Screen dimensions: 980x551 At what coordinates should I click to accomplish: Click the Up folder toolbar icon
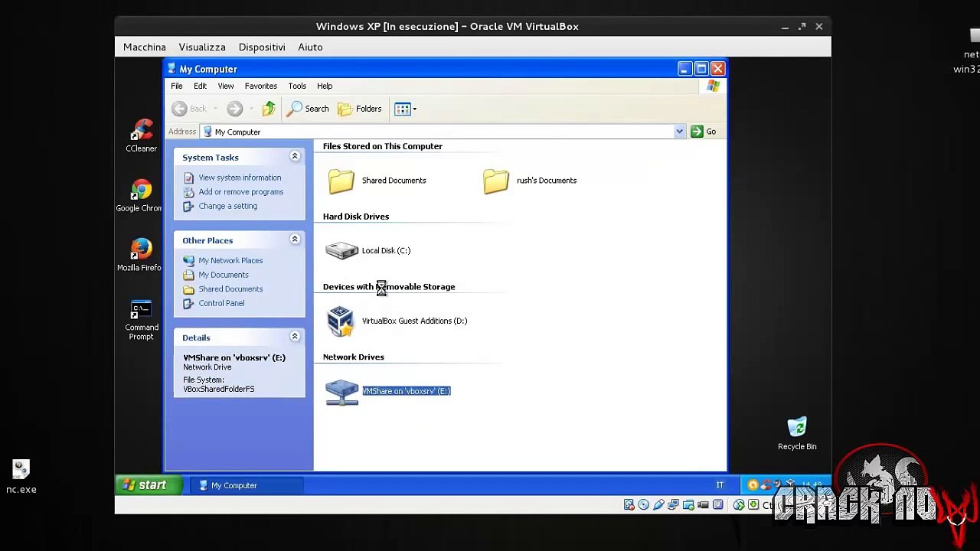point(269,109)
